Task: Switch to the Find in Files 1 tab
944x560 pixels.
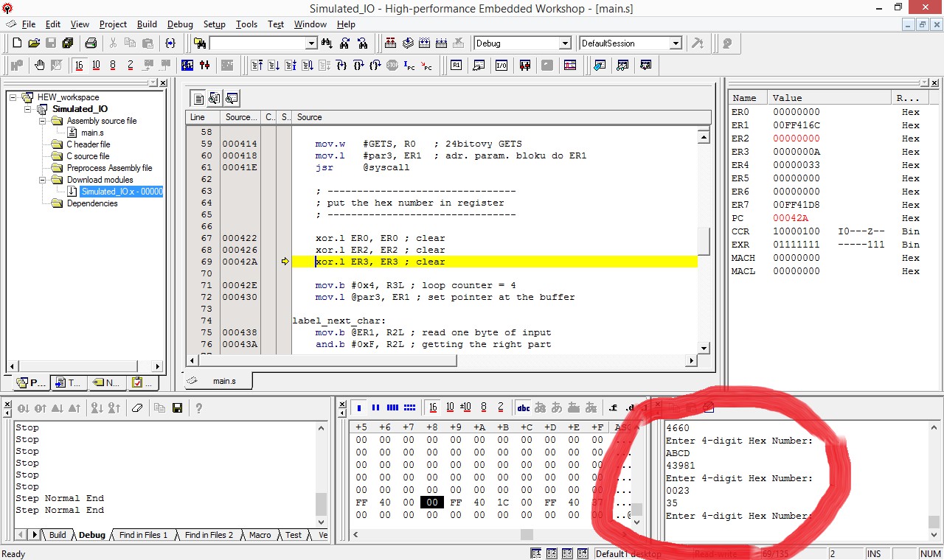Action: tap(143, 535)
